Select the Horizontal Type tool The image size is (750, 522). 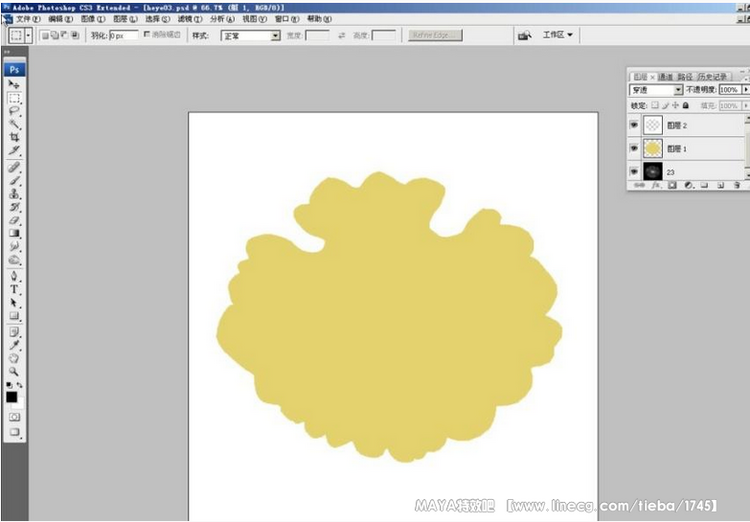[x=14, y=289]
